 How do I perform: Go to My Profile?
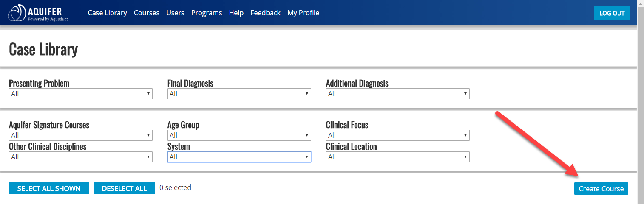coord(303,13)
